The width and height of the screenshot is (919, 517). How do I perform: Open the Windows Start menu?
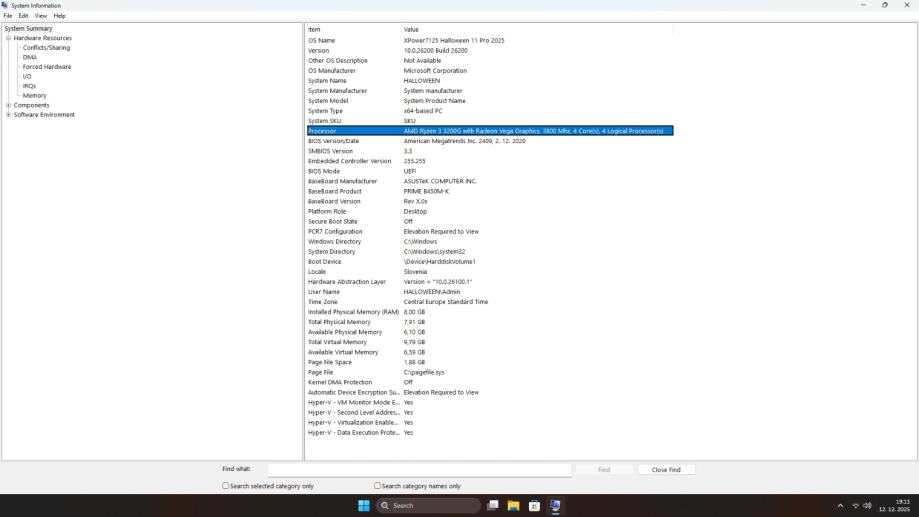pos(364,506)
